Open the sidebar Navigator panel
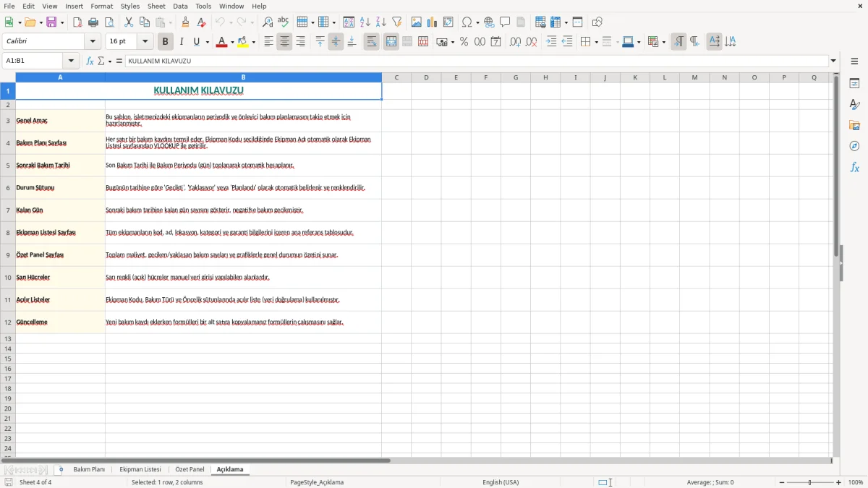 854,146
